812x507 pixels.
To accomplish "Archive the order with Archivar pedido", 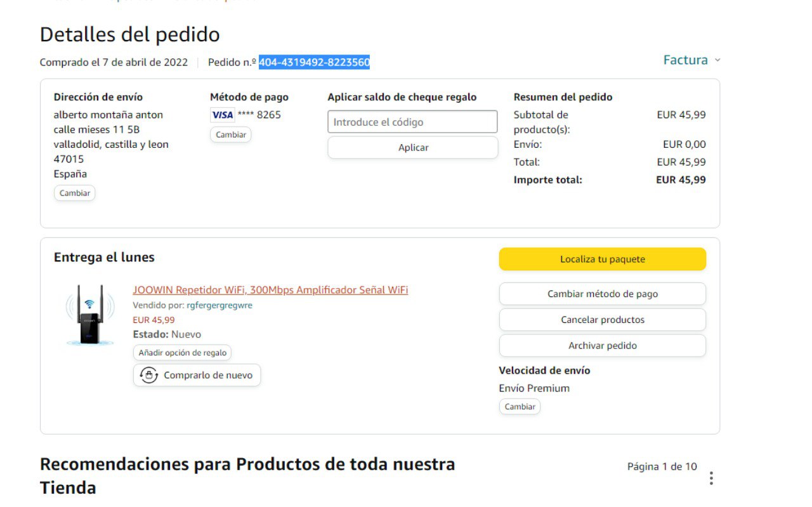I will pyautogui.click(x=603, y=346).
